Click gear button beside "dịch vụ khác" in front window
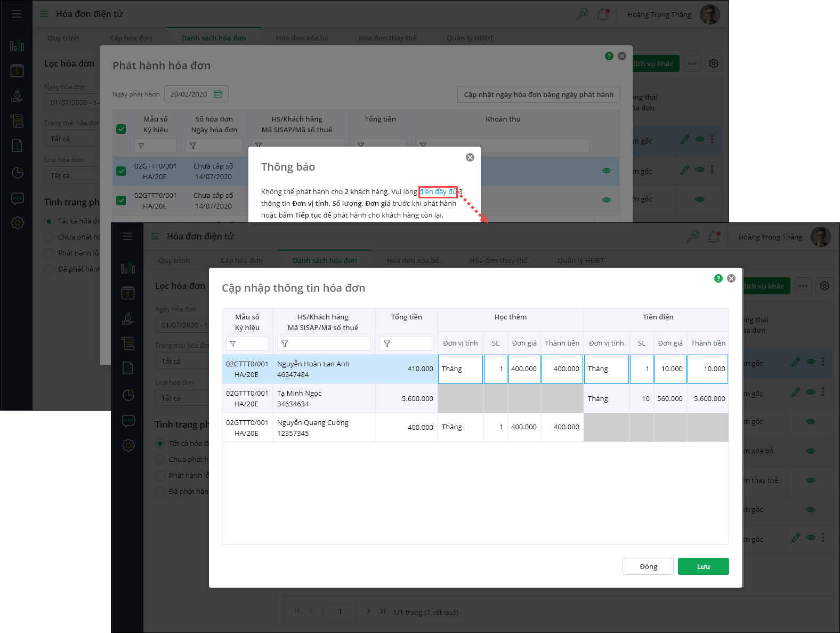 point(825,286)
